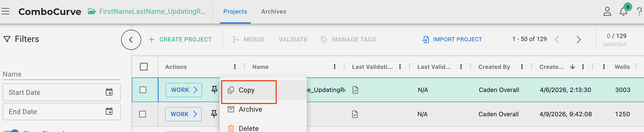Viewport: 644px width, 132px height.
Task: Open End Date calendar picker
Action: pyautogui.click(x=109, y=111)
